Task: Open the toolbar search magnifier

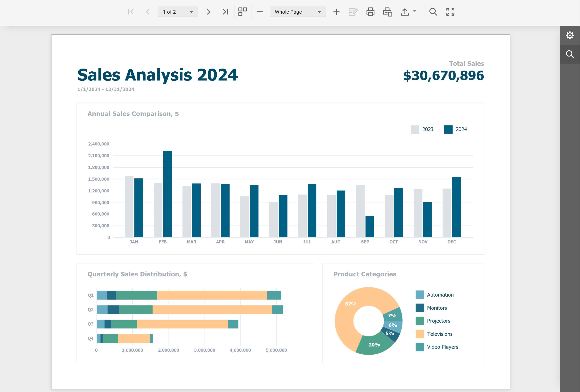Action: [433, 12]
